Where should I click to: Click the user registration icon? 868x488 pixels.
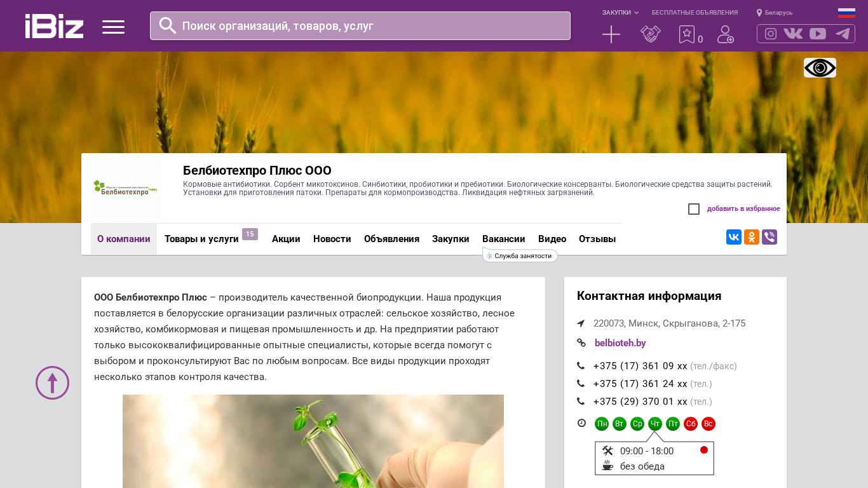726,34
